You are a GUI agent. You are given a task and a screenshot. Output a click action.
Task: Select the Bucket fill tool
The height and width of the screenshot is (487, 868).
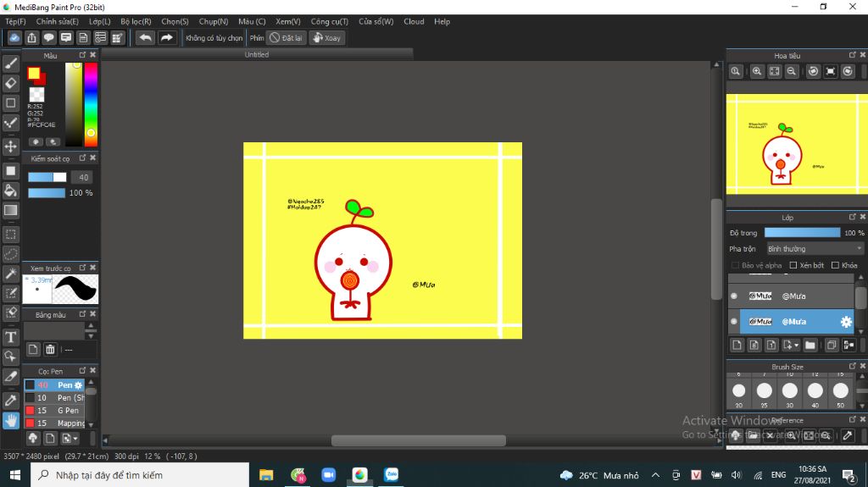[10, 191]
